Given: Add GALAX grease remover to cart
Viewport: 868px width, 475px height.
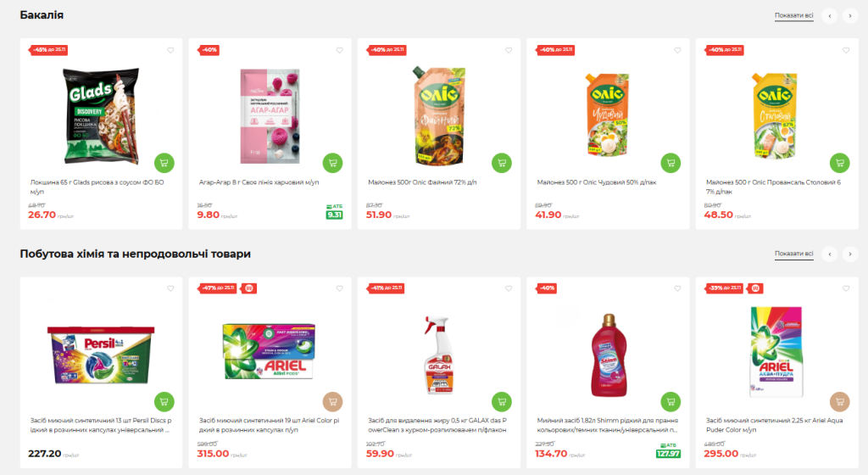Looking at the screenshot, I should pos(502,401).
